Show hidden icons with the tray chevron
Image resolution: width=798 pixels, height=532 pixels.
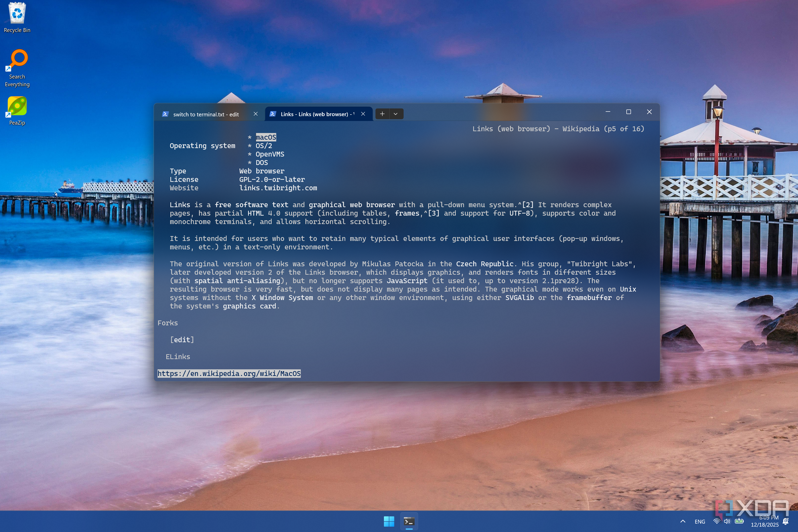pos(683,522)
